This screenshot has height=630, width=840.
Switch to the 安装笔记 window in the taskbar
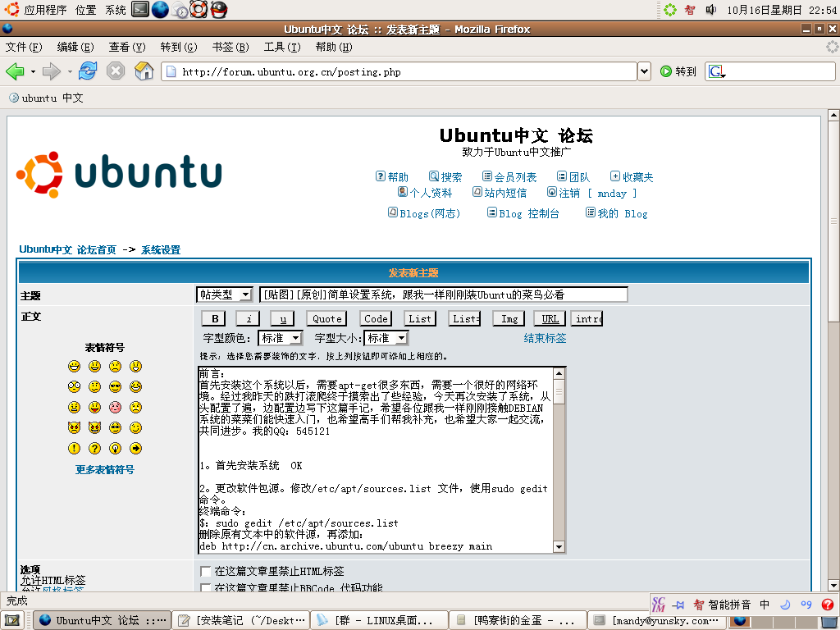click(x=241, y=620)
